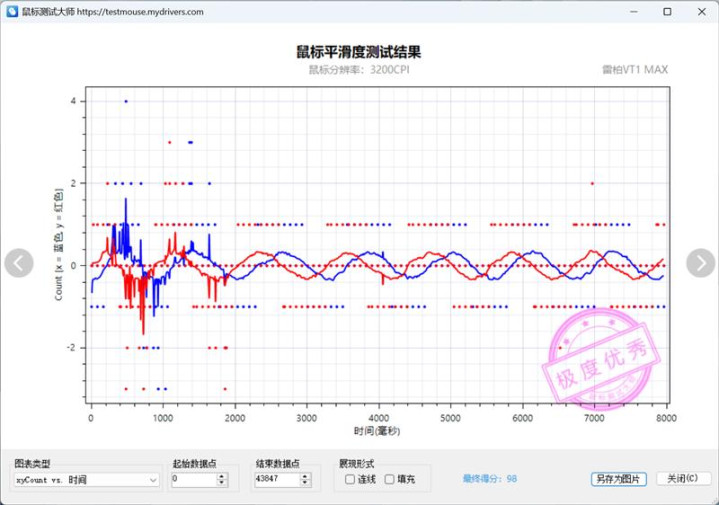Image resolution: width=719 pixels, height=505 pixels.
Task: Click the app icon in the title bar
Action: (x=11, y=12)
